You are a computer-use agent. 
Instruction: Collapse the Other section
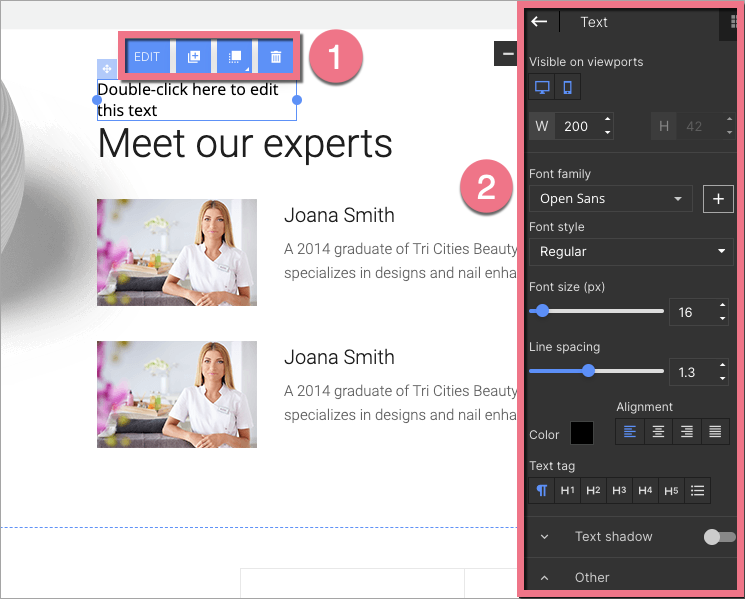pos(545,577)
